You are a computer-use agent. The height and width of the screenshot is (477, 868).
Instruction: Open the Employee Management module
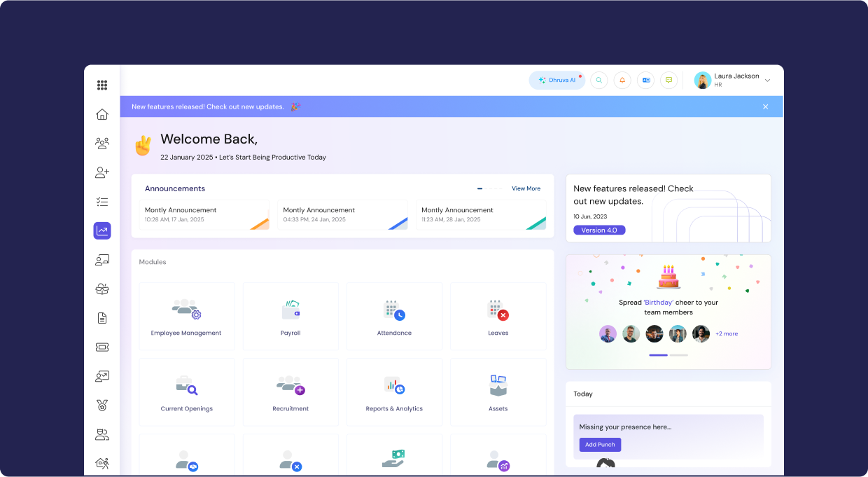click(x=186, y=317)
